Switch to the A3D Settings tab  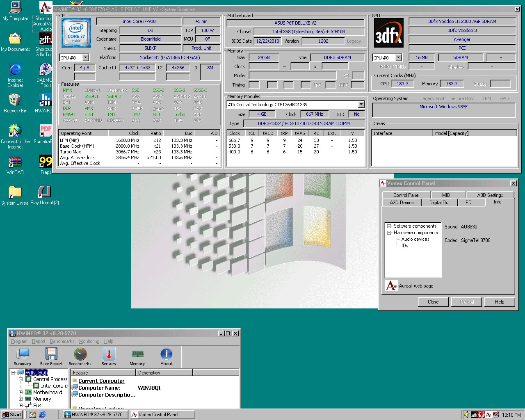tap(490, 195)
